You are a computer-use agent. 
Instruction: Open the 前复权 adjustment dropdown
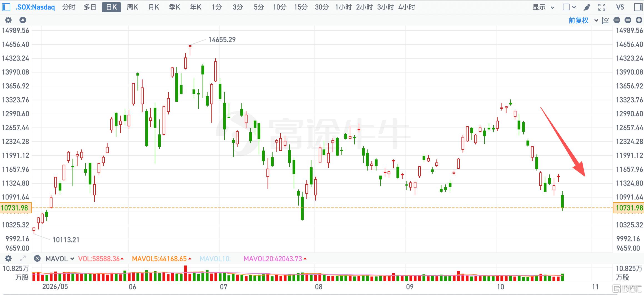click(583, 20)
